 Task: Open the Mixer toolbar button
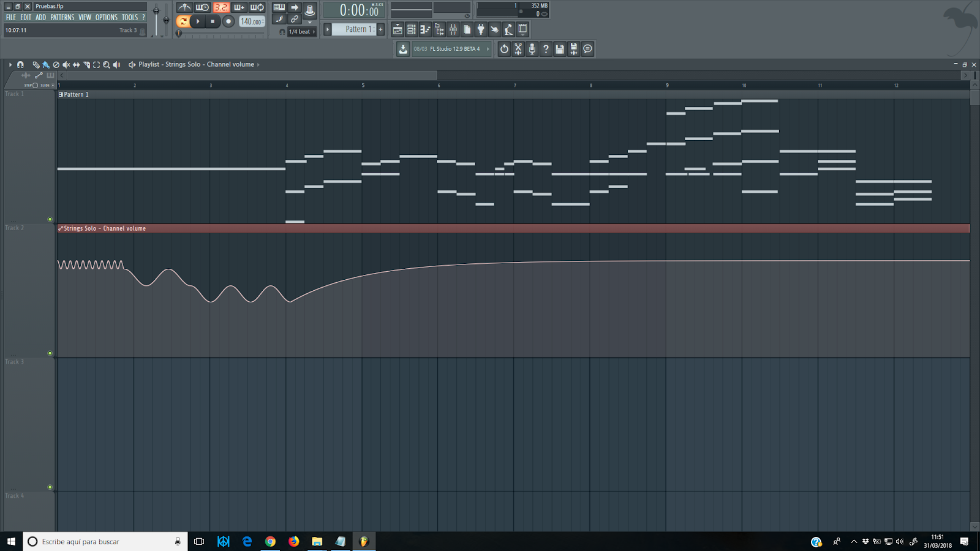pyautogui.click(x=453, y=29)
